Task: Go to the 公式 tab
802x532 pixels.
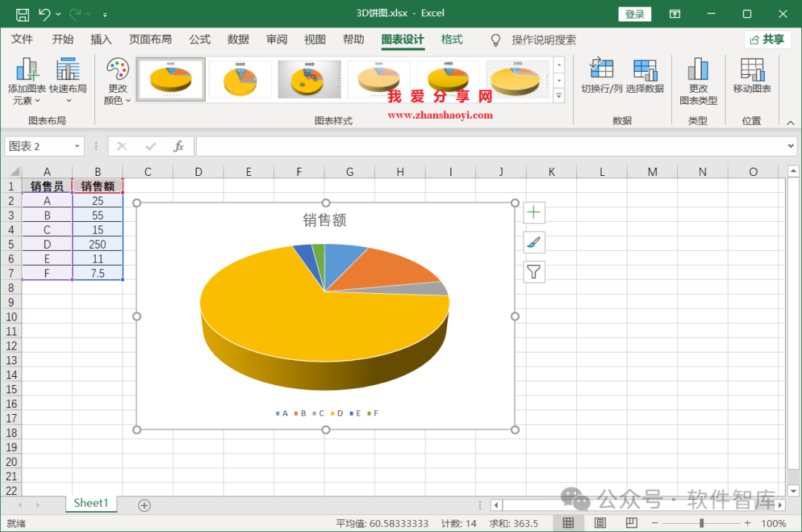Action: 200,40
